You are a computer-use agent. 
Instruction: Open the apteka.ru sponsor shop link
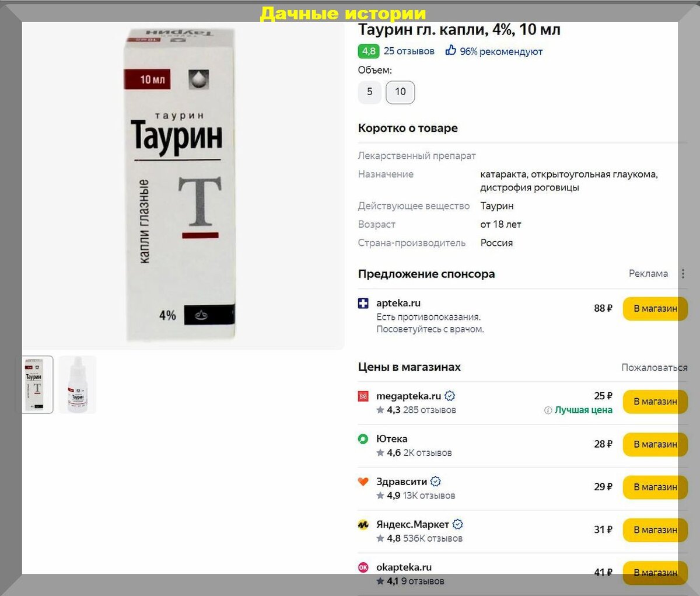pos(398,304)
